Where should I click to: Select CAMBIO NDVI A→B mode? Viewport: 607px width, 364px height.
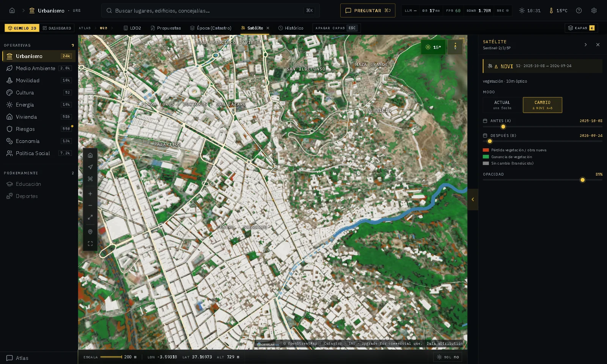(543, 105)
